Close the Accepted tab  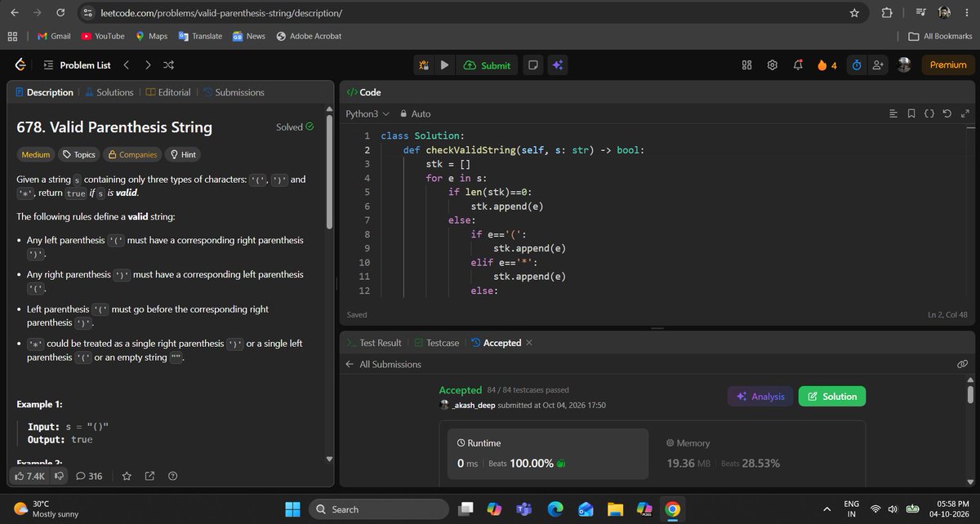[529, 343]
